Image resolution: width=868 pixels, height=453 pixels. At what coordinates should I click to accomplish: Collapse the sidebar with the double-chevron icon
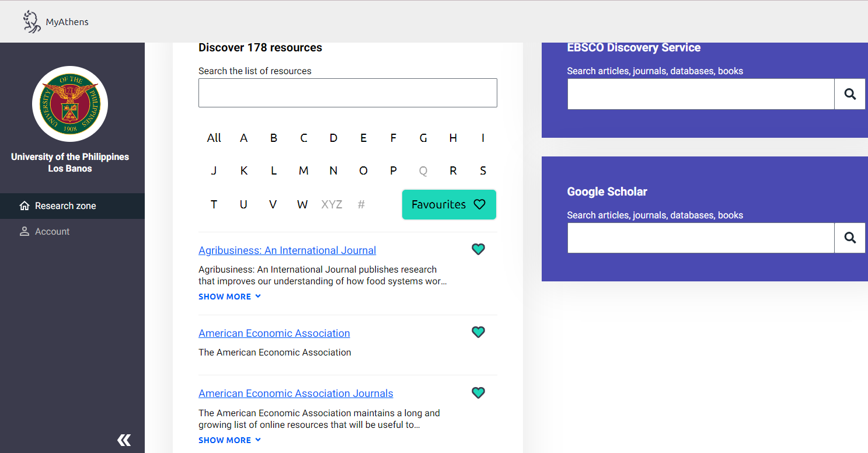(x=124, y=440)
